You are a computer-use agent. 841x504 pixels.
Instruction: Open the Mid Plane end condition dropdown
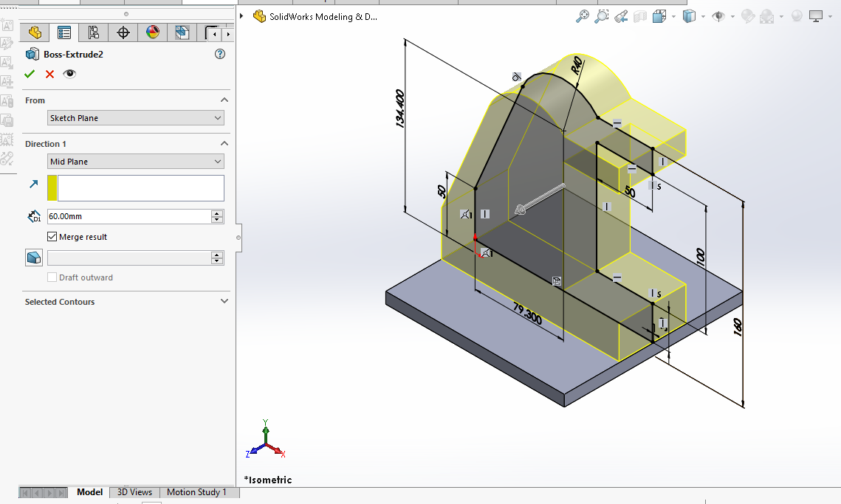135,162
